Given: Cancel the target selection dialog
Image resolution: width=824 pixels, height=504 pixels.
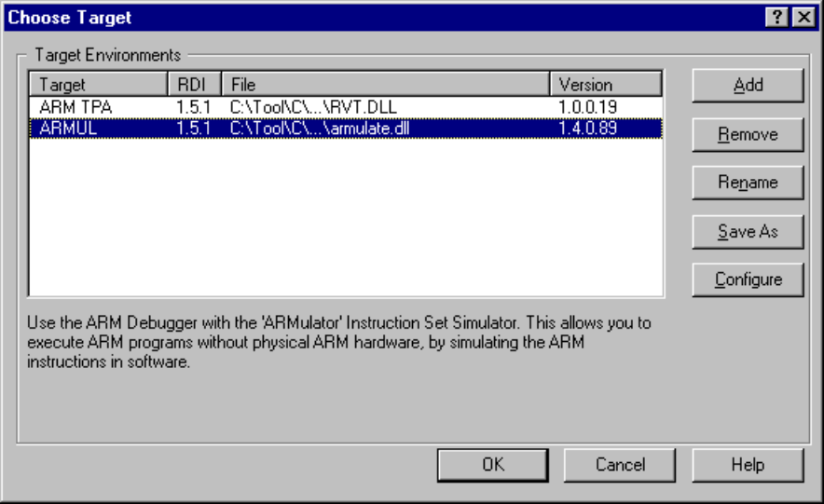Looking at the screenshot, I should pos(620,464).
